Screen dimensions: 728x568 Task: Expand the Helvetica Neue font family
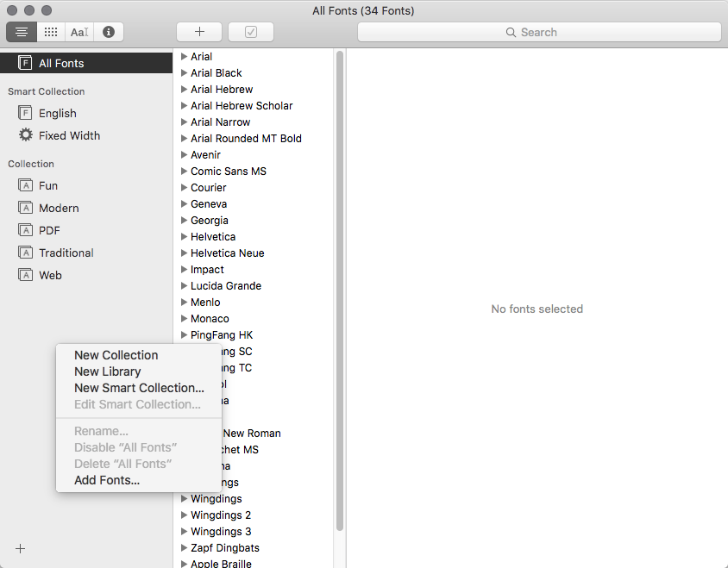(184, 253)
